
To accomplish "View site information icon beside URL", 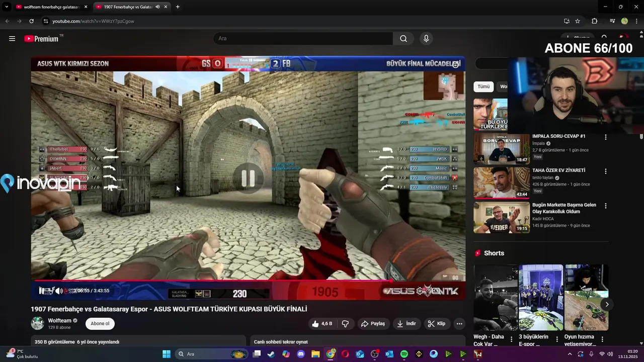I will [46, 21].
